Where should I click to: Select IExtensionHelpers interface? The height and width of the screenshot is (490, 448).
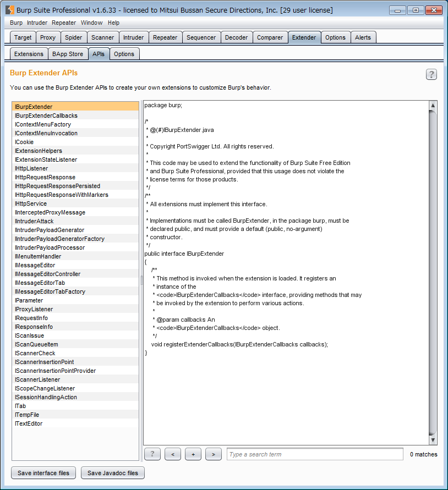click(75, 151)
